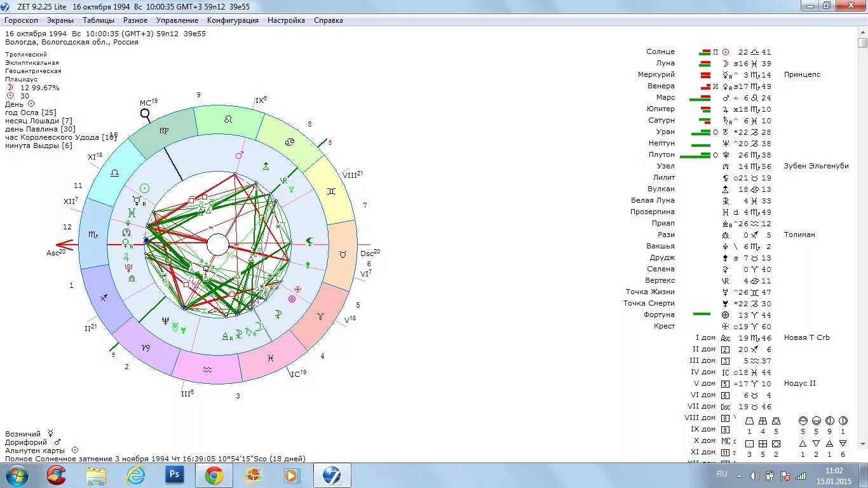Image resolution: width=868 pixels, height=488 pixels.
Task: Click the red Ascendant arrow
Action: pos(65,244)
